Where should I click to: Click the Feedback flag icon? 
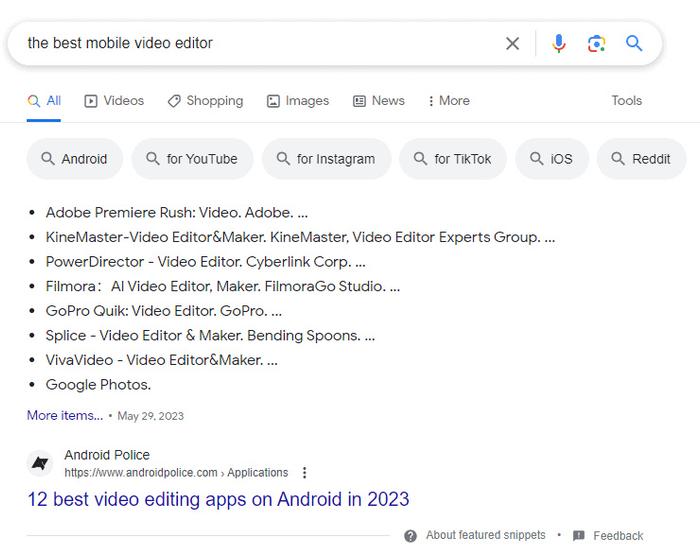click(579, 536)
